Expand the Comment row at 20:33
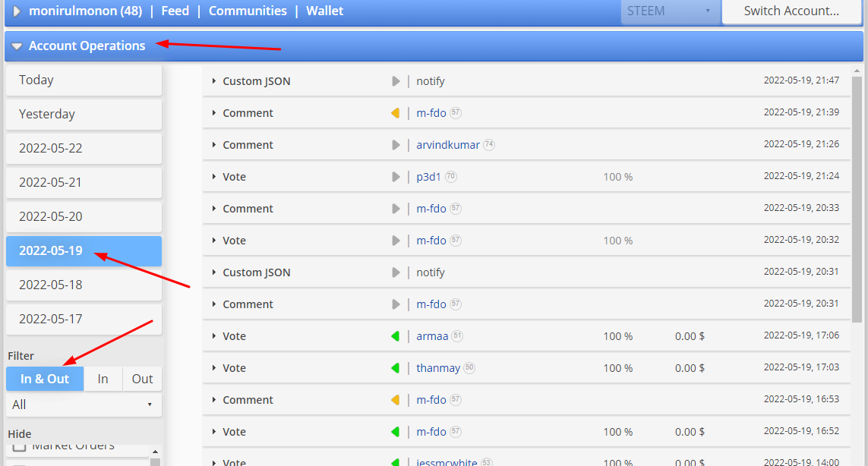868x466 pixels. (x=213, y=209)
